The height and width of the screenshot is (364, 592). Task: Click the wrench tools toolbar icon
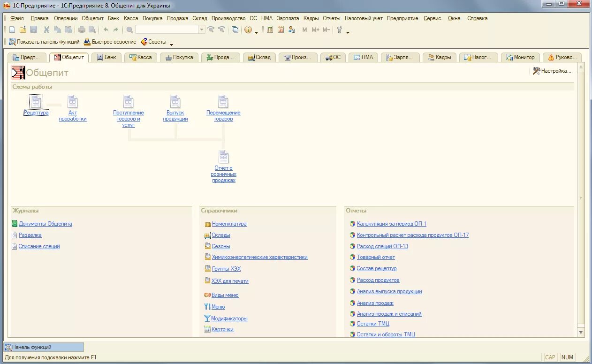pos(340,30)
